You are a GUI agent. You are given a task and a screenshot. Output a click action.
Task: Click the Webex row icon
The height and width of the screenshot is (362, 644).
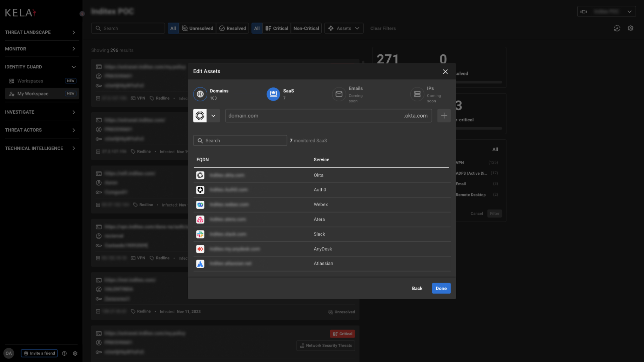pyautogui.click(x=200, y=205)
